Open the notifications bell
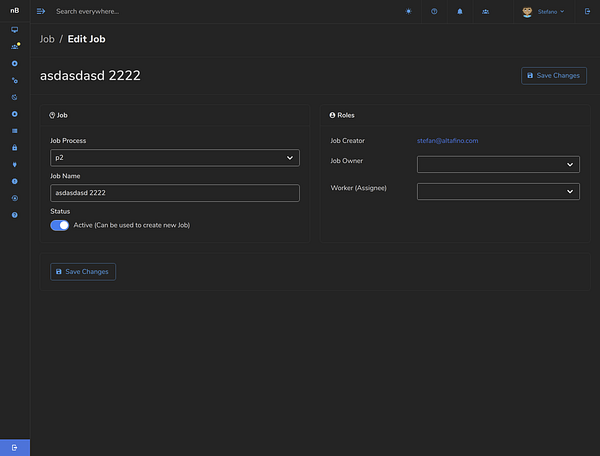 pos(460,11)
